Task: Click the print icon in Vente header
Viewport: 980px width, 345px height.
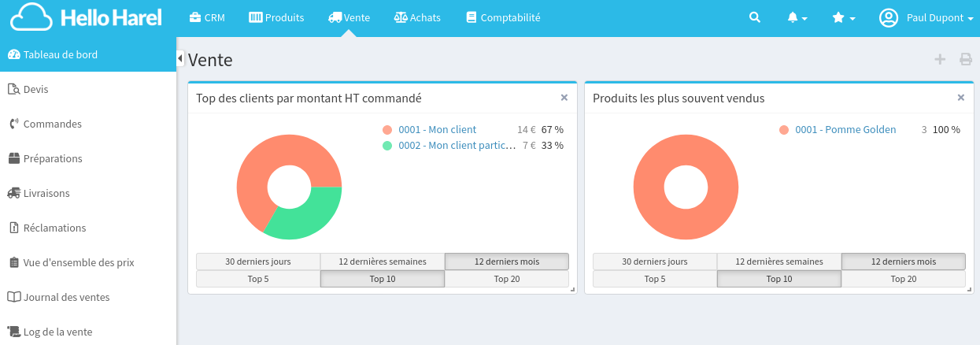Action: point(965,59)
